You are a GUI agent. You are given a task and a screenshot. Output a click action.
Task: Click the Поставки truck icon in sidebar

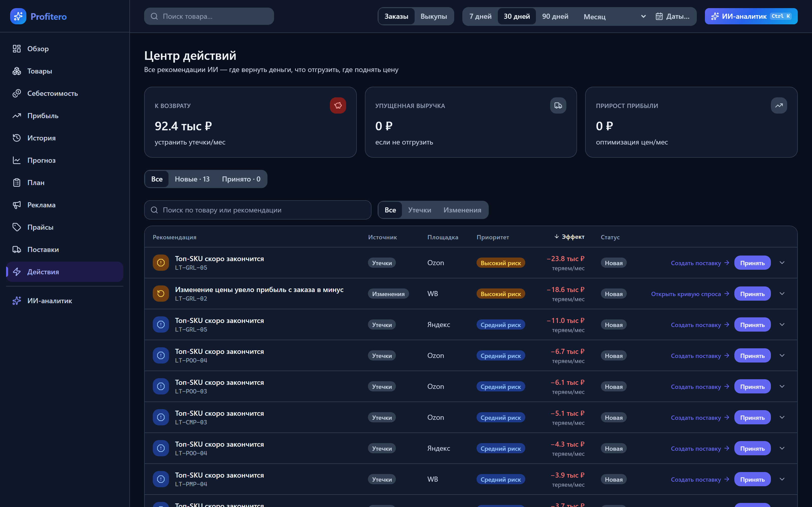pyautogui.click(x=17, y=249)
